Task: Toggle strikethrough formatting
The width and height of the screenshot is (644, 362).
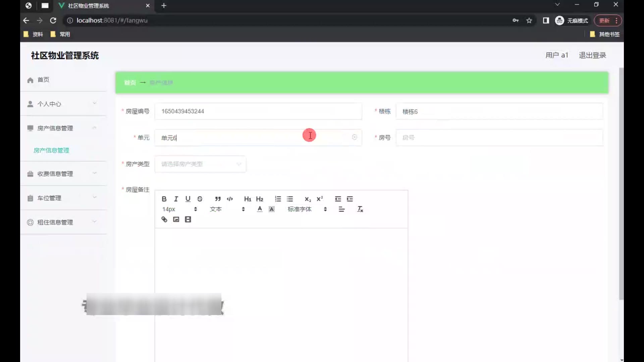Action: point(200,199)
